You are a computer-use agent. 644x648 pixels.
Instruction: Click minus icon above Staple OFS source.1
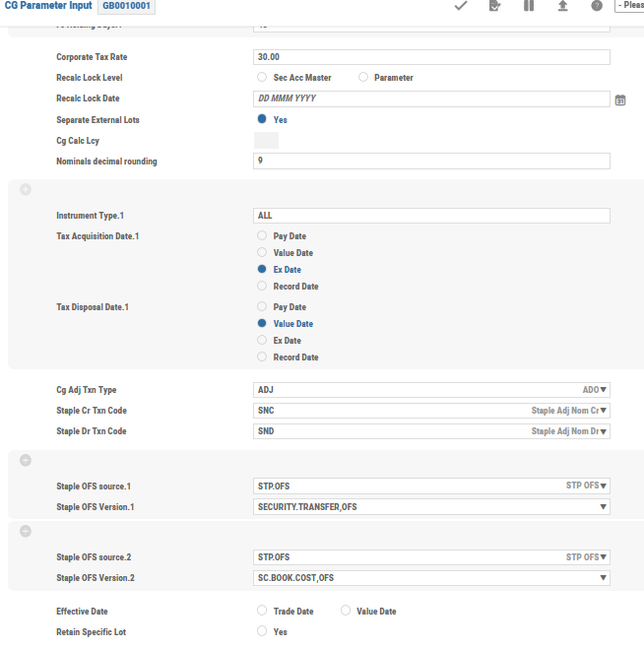coord(26,460)
